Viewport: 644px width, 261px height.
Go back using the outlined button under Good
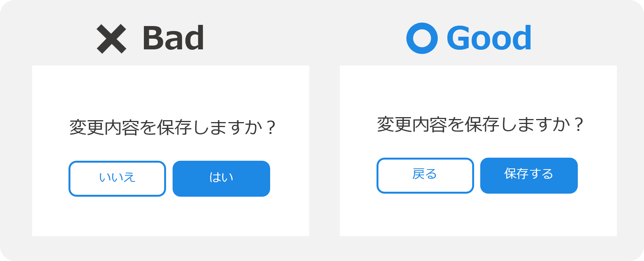(425, 175)
